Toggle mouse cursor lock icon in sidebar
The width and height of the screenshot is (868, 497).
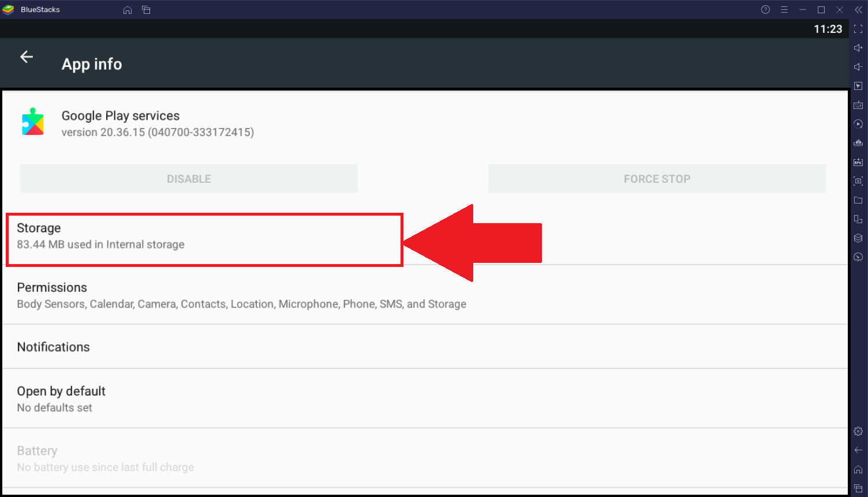[858, 86]
